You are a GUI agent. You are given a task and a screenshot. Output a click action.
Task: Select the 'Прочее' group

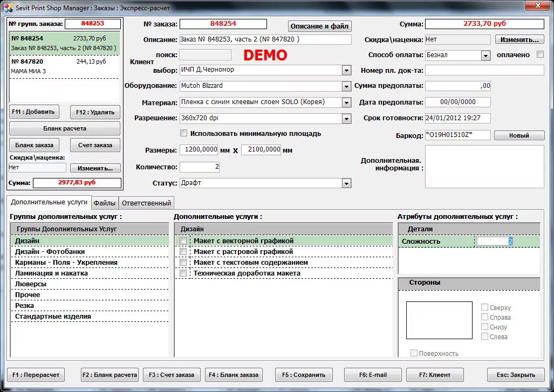coord(90,294)
